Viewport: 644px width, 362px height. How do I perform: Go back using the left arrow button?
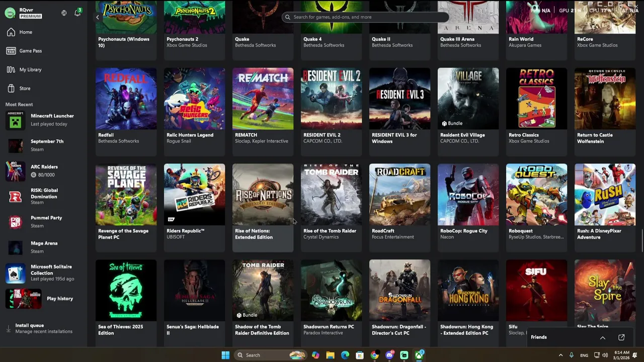tap(98, 17)
